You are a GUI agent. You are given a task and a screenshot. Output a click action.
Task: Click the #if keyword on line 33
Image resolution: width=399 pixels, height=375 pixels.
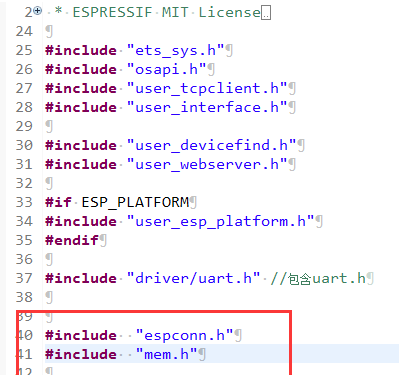pyautogui.click(x=58, y=202)
